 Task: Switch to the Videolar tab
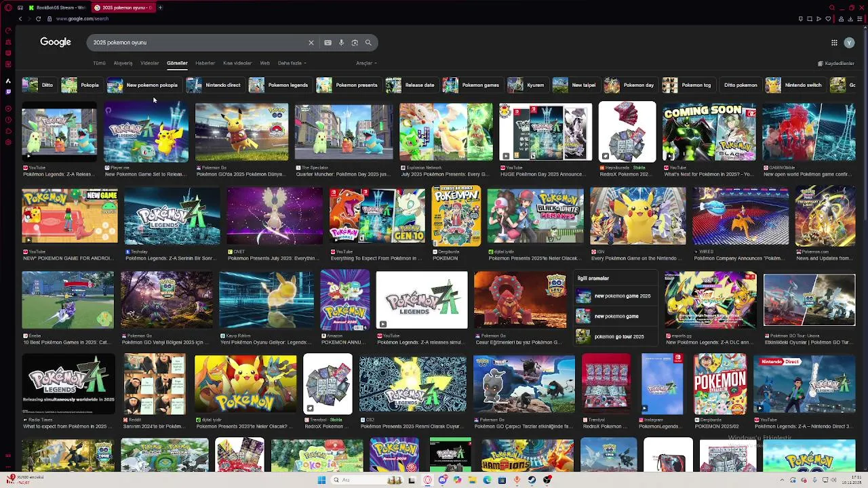[149, 63]
